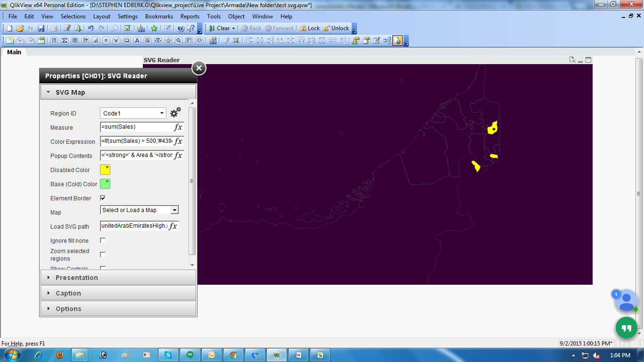Create a Statistics Box with sigma icon

(x=65, y=41)
